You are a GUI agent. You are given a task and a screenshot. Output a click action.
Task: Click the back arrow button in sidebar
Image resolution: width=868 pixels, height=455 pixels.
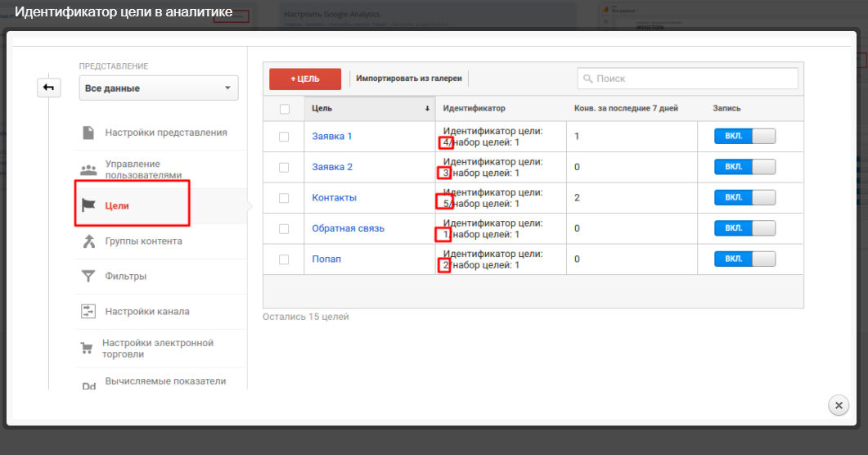pos(49,88)
